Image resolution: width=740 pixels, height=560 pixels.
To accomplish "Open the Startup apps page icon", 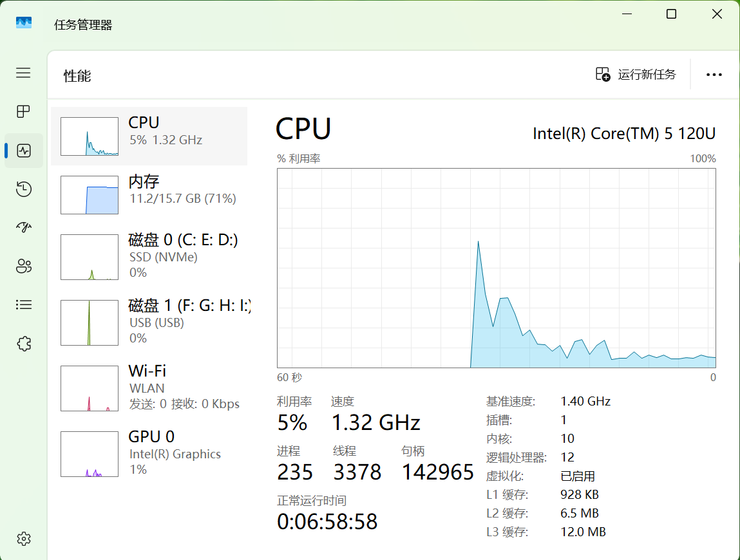I will (x=23, y=227).
